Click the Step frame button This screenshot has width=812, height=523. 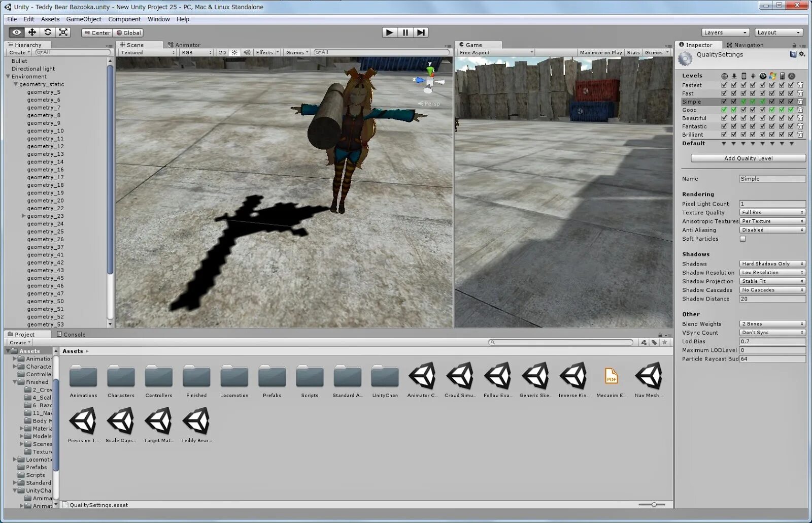click(421, 32)
